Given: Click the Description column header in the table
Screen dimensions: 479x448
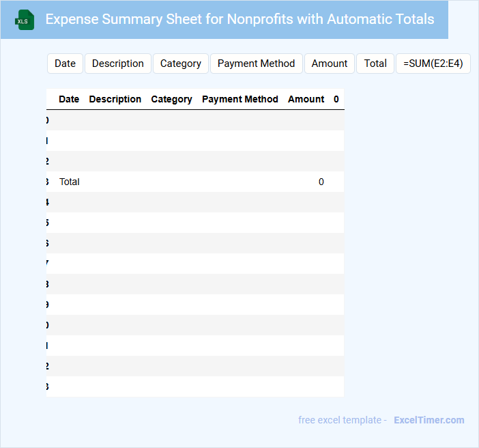Looking at the screenshot, I should click(x=115, y=99).
